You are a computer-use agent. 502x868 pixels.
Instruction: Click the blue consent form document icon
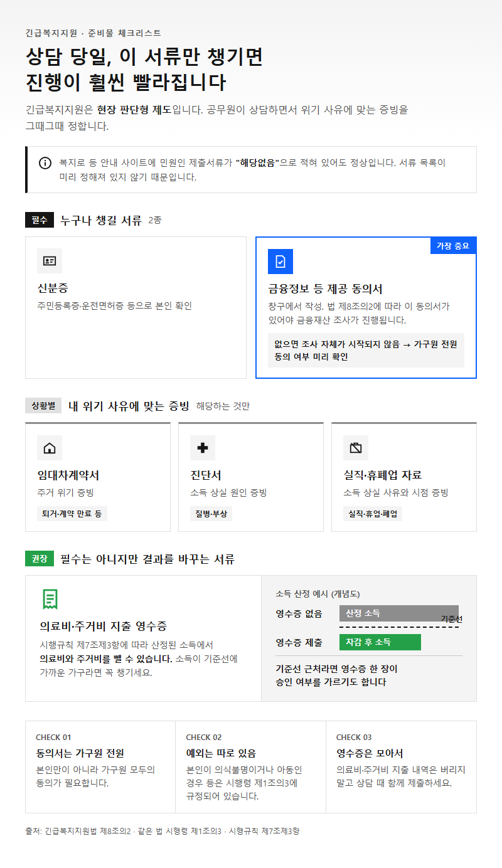point(280,262)
